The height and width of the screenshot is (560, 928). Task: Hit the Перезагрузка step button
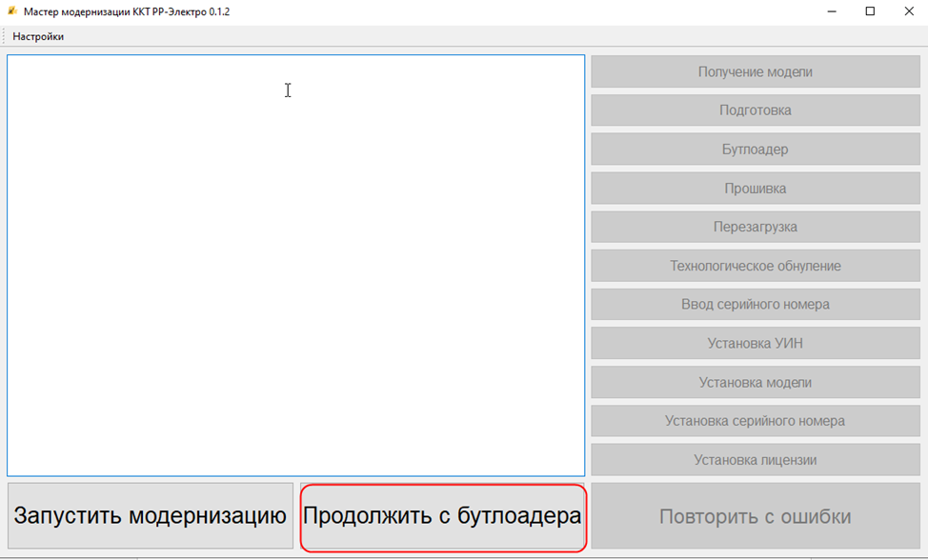coord(755,227)
